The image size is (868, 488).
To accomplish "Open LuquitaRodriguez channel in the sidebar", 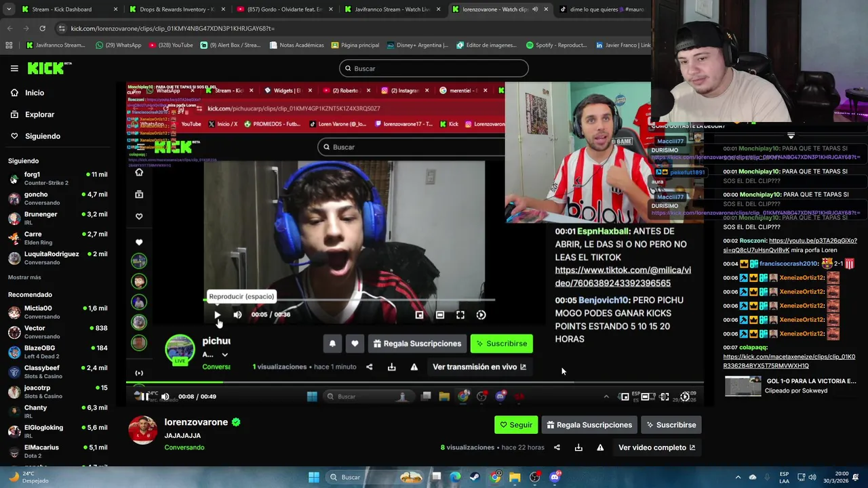I will (x=58, y=258).
